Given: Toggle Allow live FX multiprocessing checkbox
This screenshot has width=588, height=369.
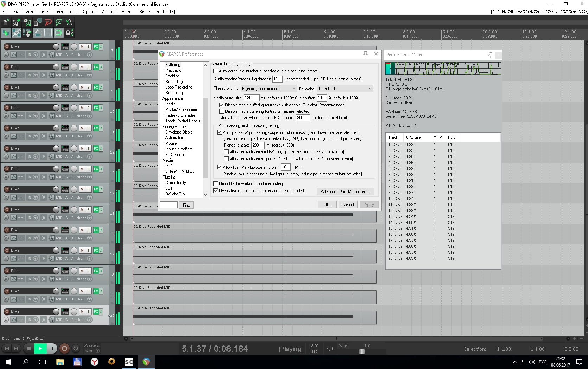Looking at the screenshot, I should pyautogui.click(x=220, y=167).
